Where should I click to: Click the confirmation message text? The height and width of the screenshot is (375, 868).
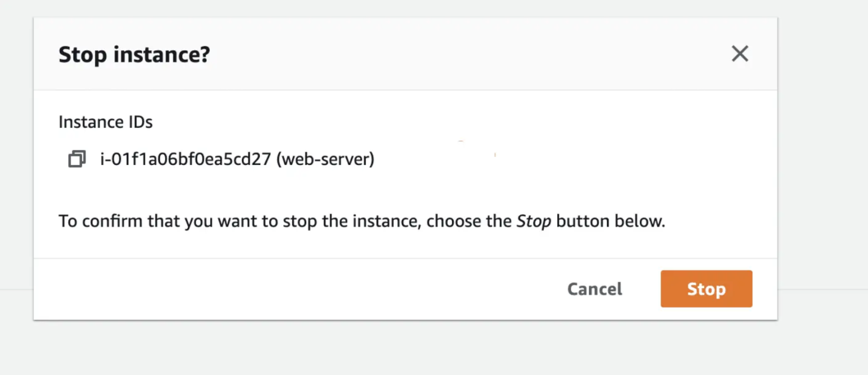click(x=362, y=221)
